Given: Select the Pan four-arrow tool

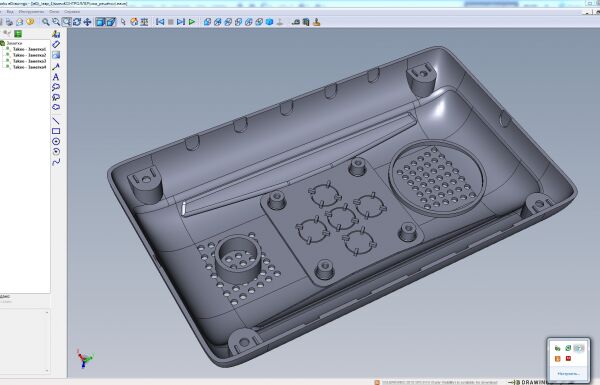Looking at the screenshot, I should tap(87, 22).
